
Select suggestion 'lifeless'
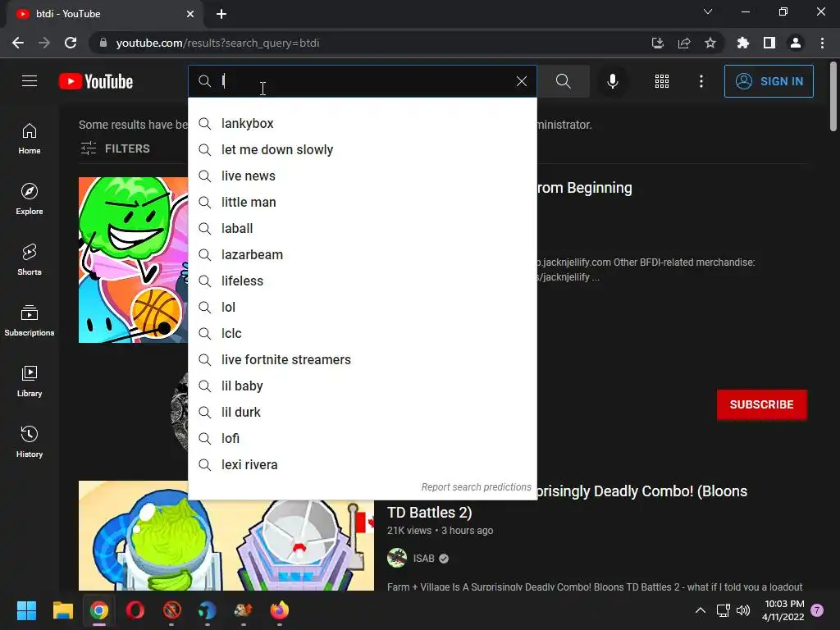tap(362, 281)
